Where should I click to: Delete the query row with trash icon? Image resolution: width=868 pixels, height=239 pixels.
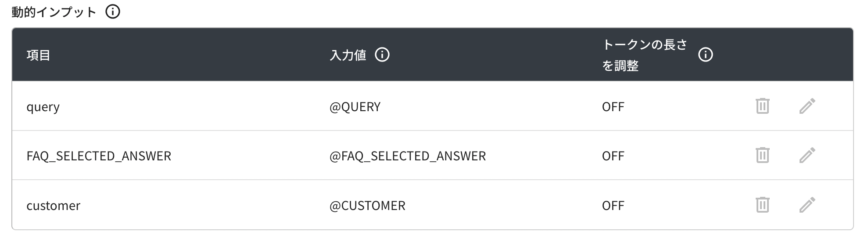(x=762, y=106)
